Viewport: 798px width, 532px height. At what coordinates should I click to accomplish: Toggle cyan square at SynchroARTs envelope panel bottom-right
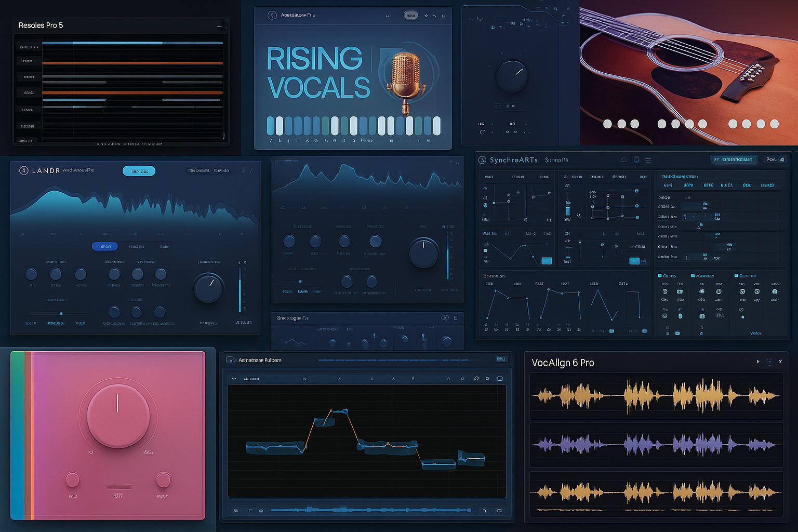(644, 331)
